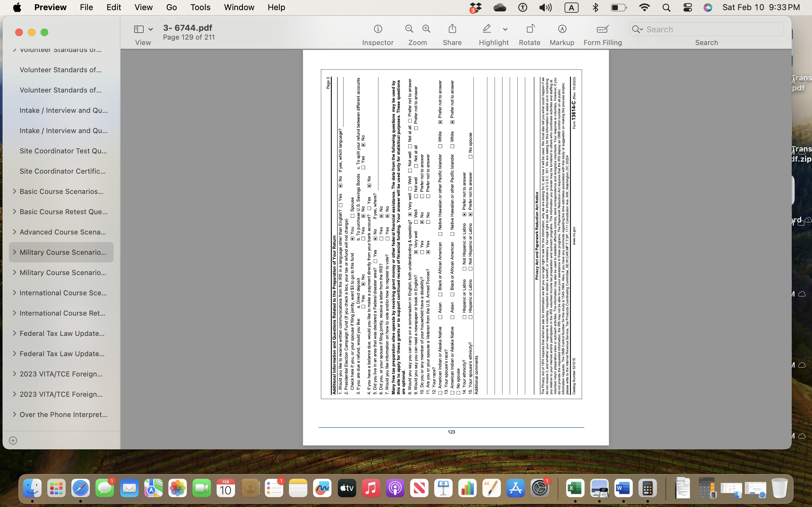This screenshot has width=812, height=507.
Task: Select Site Coordinator Test Questions entry
Action: click(63, 151)
